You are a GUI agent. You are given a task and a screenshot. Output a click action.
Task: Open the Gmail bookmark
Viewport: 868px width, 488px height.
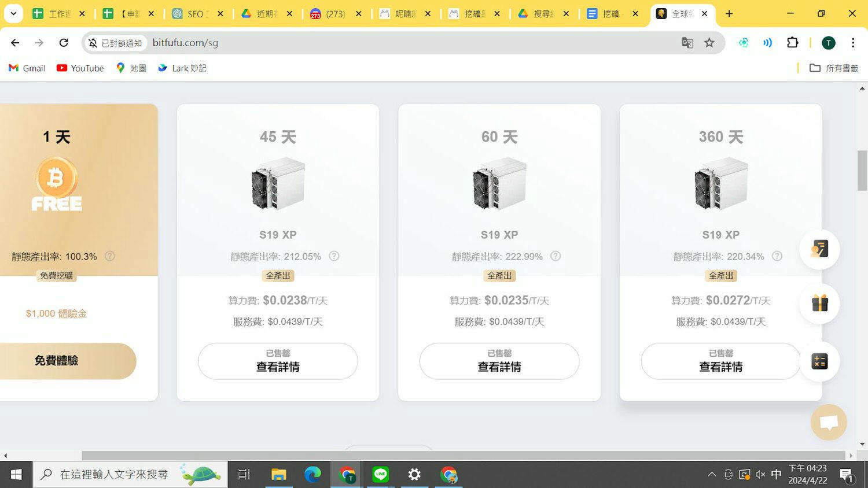click(x=27, y=68)
